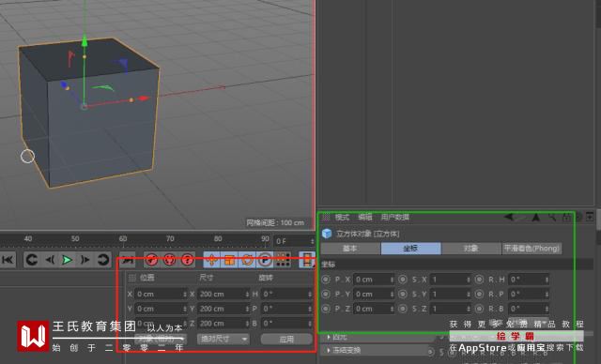Click the stepper on rotation H field
Image resolution: width=601 pixels, height=364 pixels.
310,294
